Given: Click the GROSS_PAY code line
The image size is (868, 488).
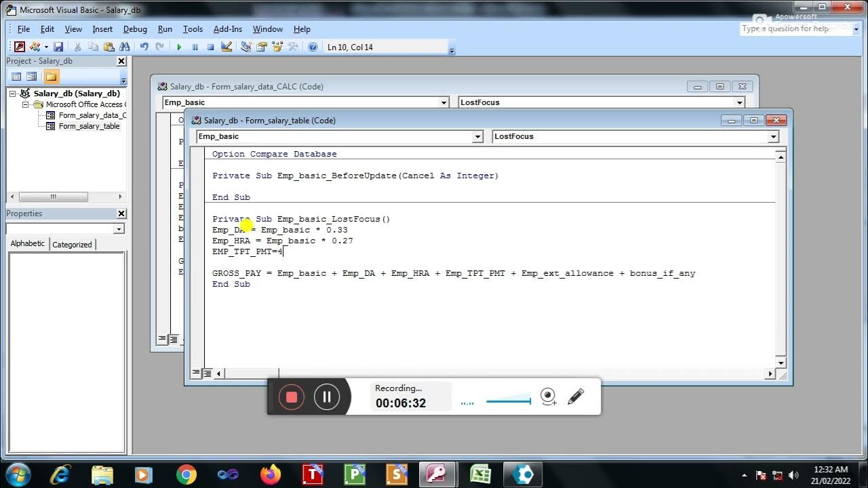Looking at the screenshot, I should pyautogui.click(x=454, y=273).
